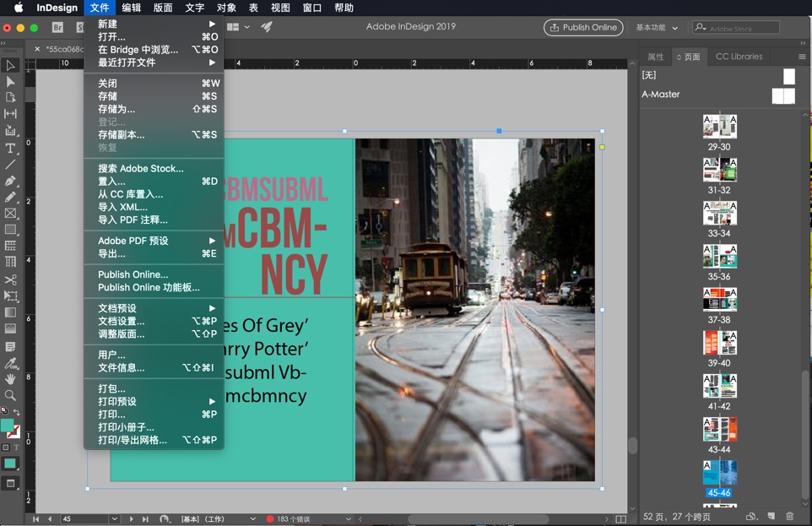Select the Zoom tool
The image size is (812, 526).
point(10,395)
